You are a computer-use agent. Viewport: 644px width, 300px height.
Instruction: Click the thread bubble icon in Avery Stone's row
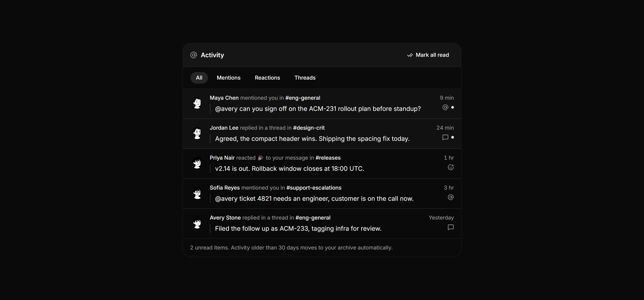pyautogui.click(x=451, y=227)
